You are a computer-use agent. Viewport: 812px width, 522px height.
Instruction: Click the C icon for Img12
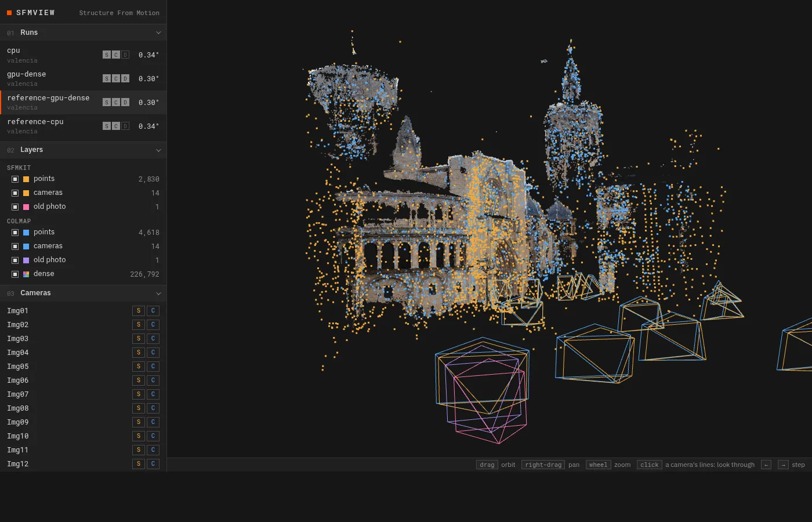click(x=153, y=464)
